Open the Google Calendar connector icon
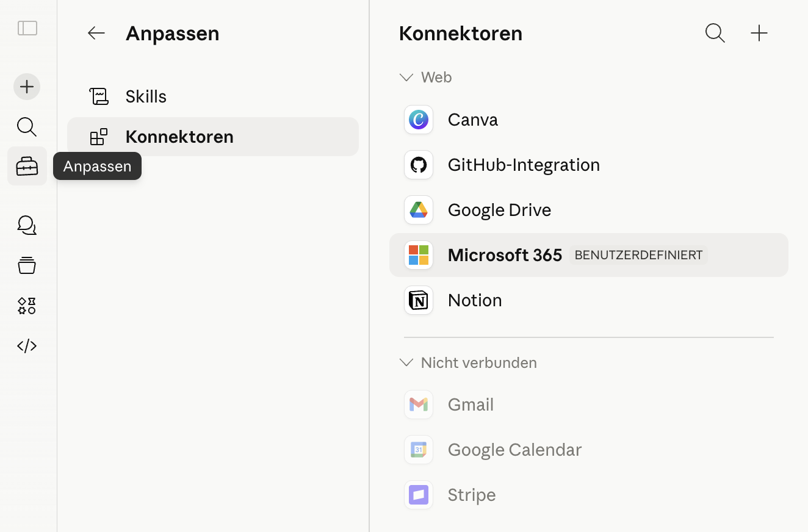 coord(419,450)
